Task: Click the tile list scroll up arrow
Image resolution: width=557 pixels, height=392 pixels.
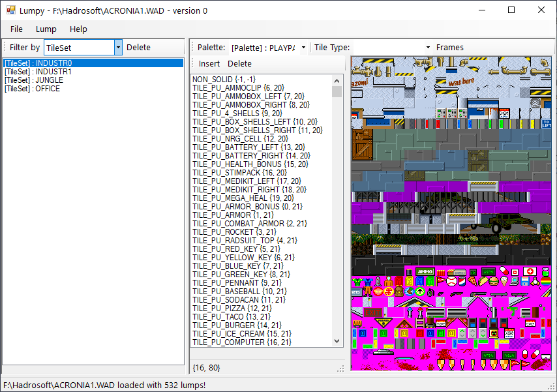Action: point(337,81)
